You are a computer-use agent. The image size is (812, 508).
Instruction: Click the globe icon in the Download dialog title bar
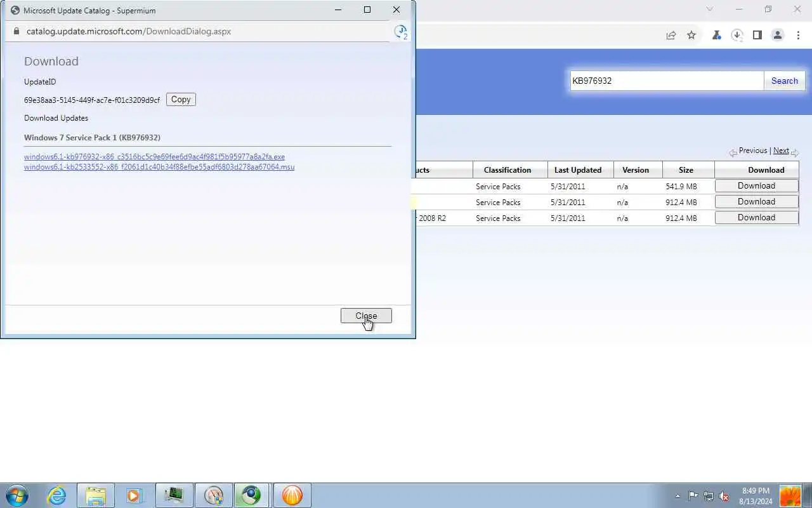16,10
